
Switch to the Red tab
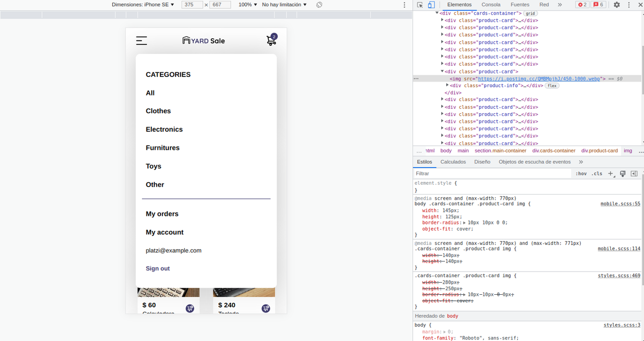point(544,5)
